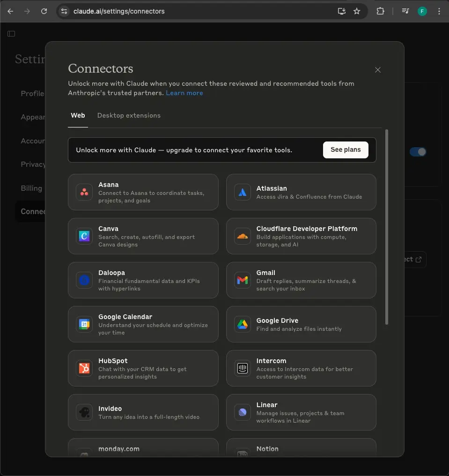This screenshot has height=476, width=449.
Task: Open the Notion connector card
Action: click(x=301, y=447)
